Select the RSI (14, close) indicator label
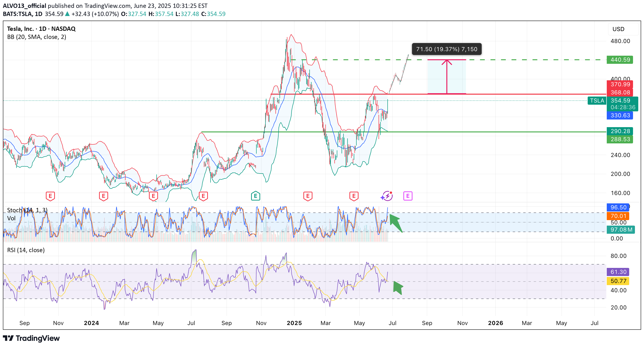The height and width of the screenshot is (347, 644). (x=26, y=250)
